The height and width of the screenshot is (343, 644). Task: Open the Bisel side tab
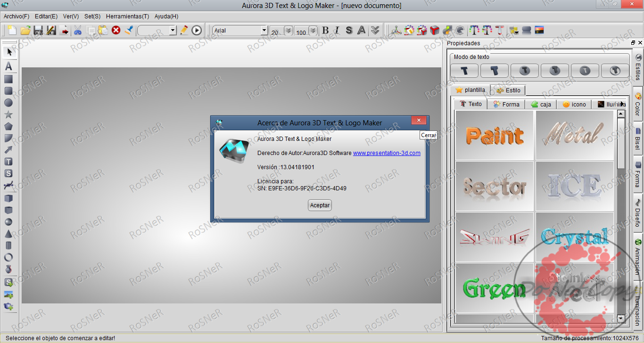tap(638, 139)
